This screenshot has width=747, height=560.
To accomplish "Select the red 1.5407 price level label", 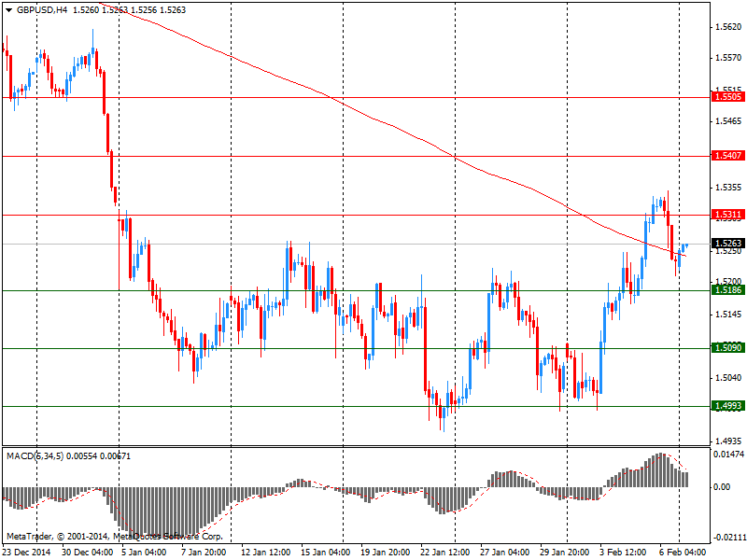I will [728, 156].
